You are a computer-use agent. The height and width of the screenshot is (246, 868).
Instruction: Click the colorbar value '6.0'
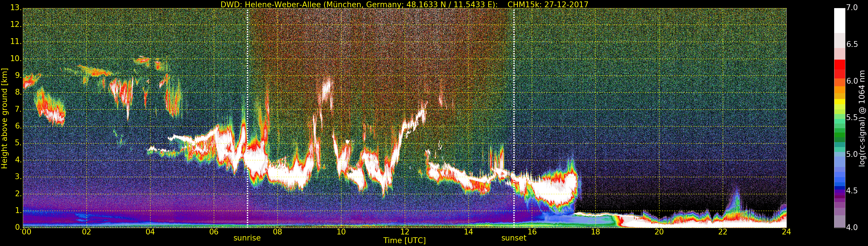(852, 81)
